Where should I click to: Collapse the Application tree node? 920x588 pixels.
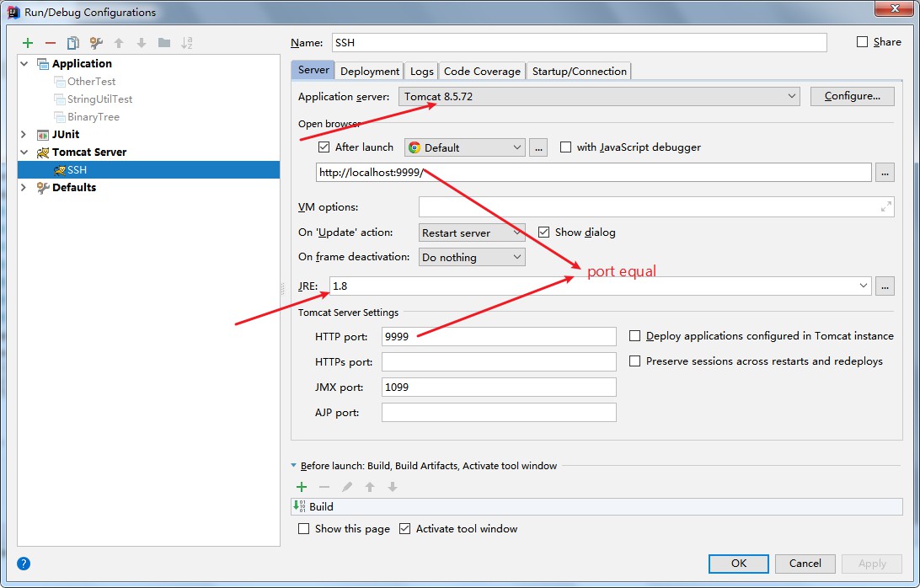pos(24,63)
